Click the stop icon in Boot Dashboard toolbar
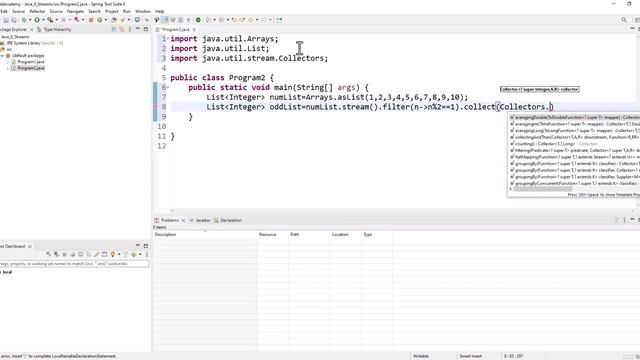This screenshot has width=640, height=360. (x=64, y=254)
